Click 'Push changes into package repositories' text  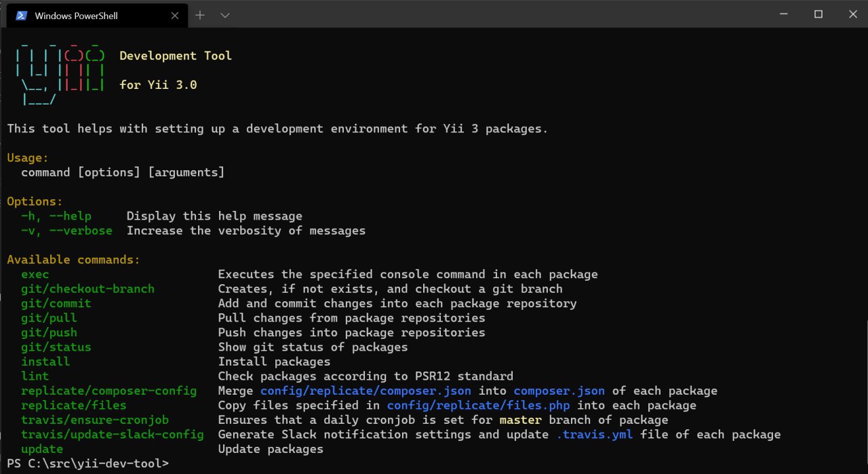pos(351,333)
